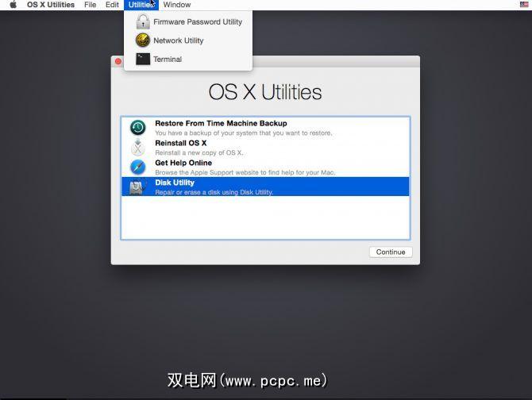Choose Network Utility from the menu
532x400 pixels.
[x=188, y=40]
